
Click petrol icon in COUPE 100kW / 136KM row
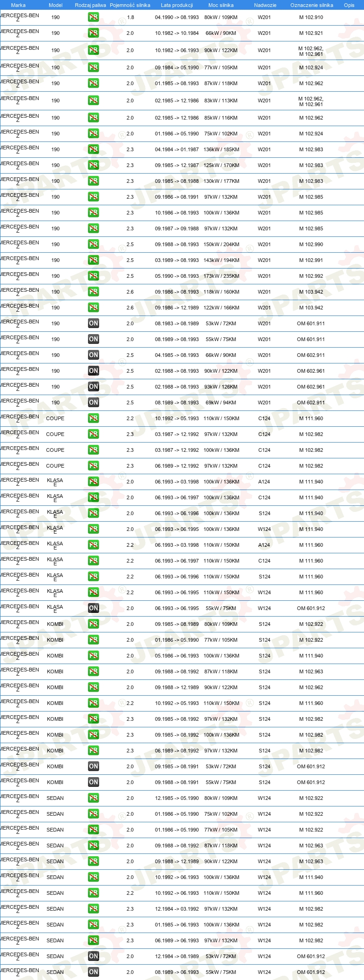coord(94,450)
